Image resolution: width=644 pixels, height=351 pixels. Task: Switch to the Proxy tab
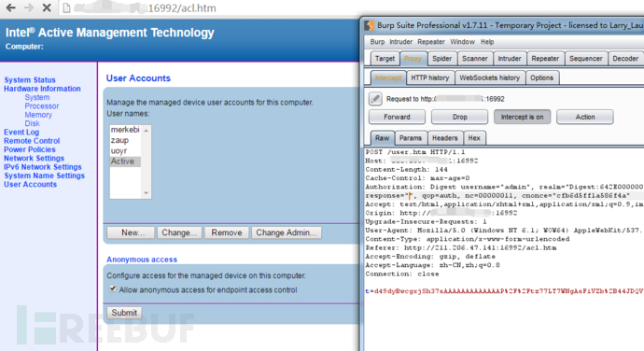[x=413, y=59]
